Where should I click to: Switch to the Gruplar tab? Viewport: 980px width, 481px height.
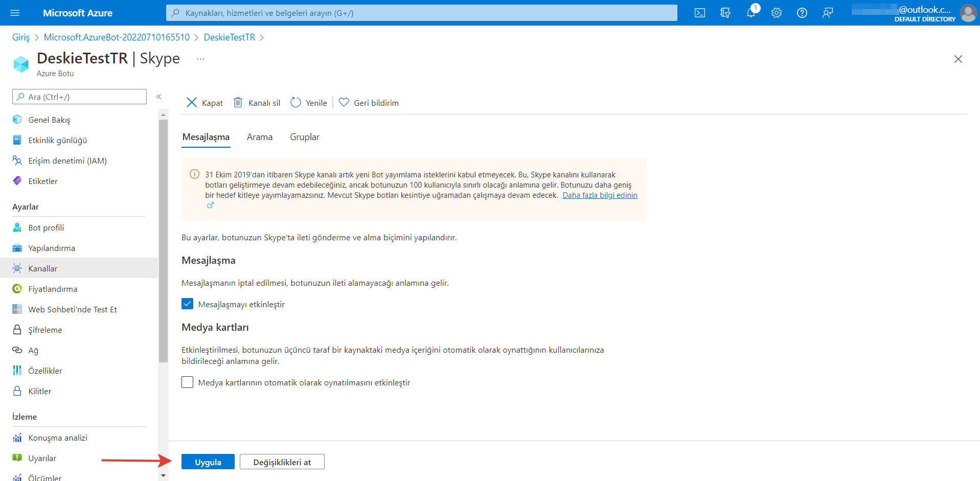coord(305,137)
